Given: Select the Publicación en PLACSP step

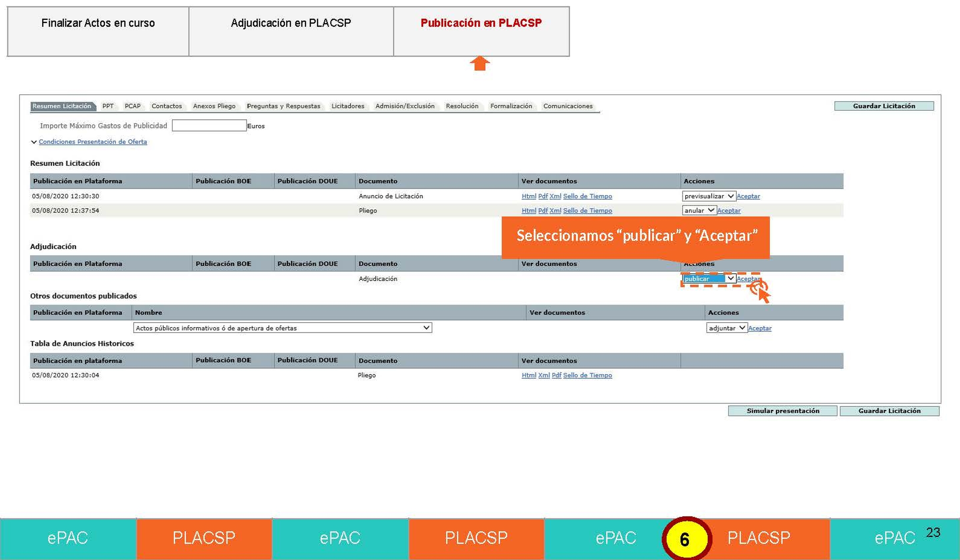Looking at the screenshot, I should 481,32.
